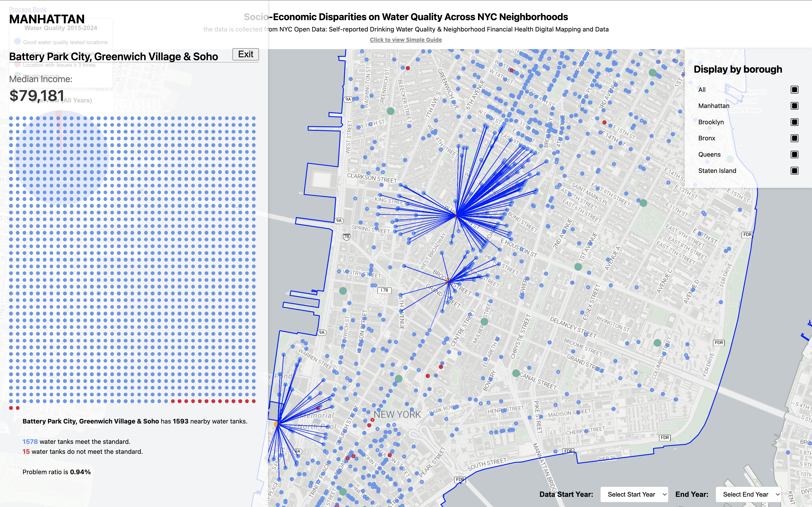Click the Exit button in neighborhood panel
The width and height of the screenshot is (812, 507).
pos(245,54)
